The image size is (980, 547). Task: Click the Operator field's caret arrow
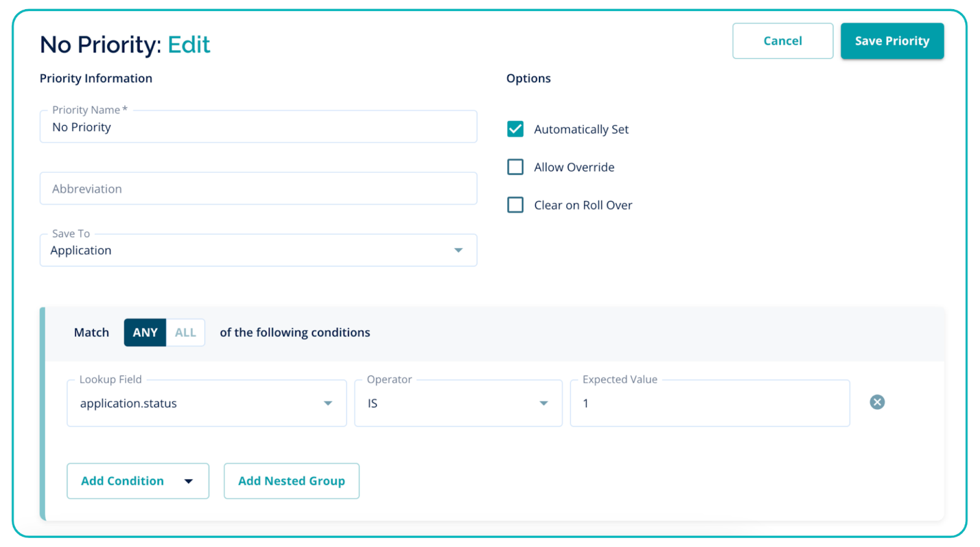click(543, 403)
